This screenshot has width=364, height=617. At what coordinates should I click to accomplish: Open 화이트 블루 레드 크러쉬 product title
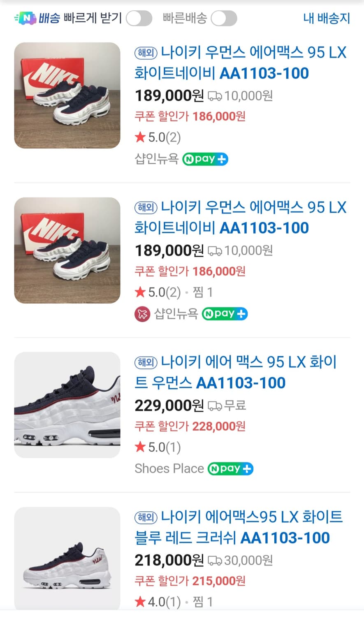239,527
